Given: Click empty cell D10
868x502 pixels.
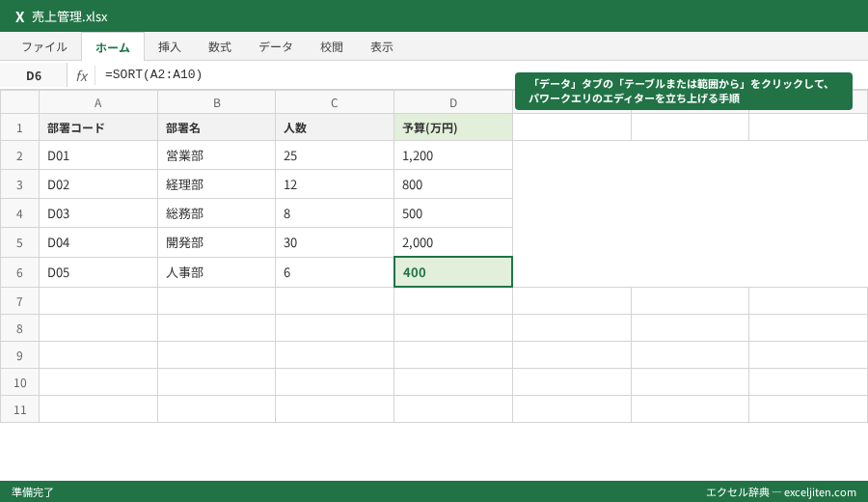Looking at the screenshot, I should coord(453,382).
